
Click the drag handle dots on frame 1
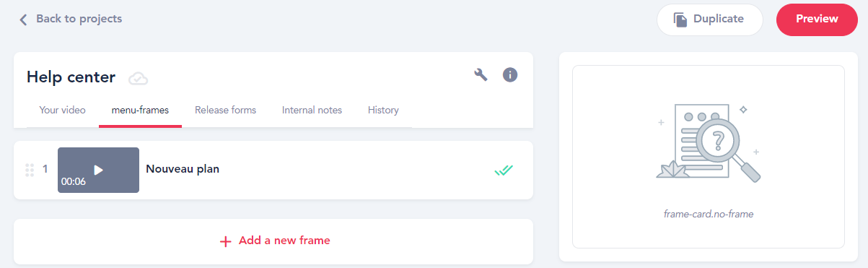tap(30, 170)
